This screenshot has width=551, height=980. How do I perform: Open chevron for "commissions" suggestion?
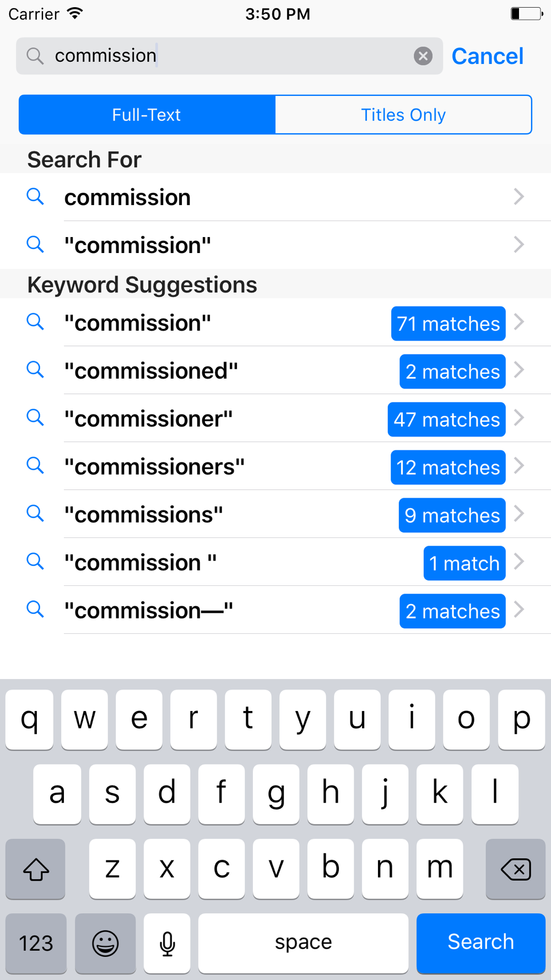coord(518,514)
